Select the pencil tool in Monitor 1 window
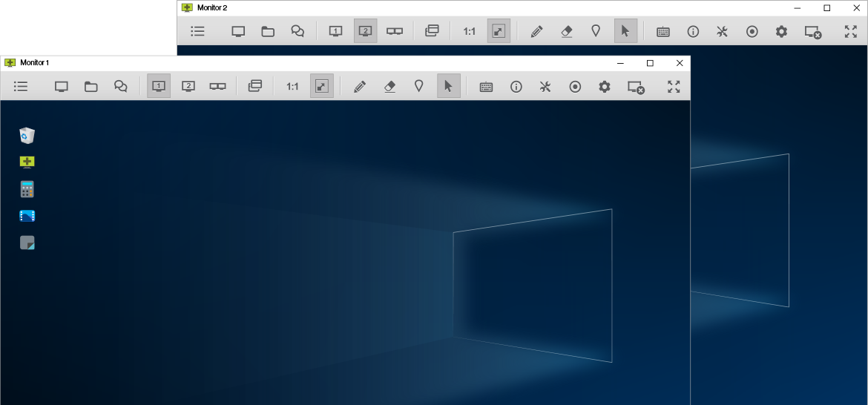 click(359, 86)
